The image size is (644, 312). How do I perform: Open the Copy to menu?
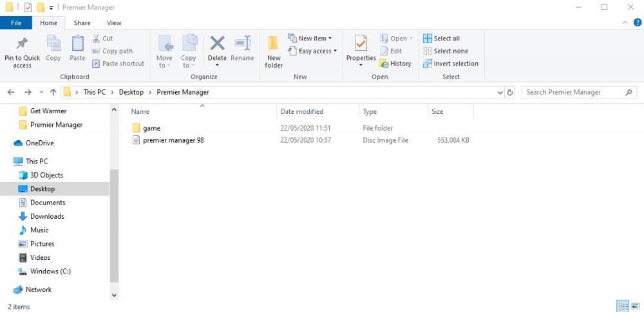point(189,51)
